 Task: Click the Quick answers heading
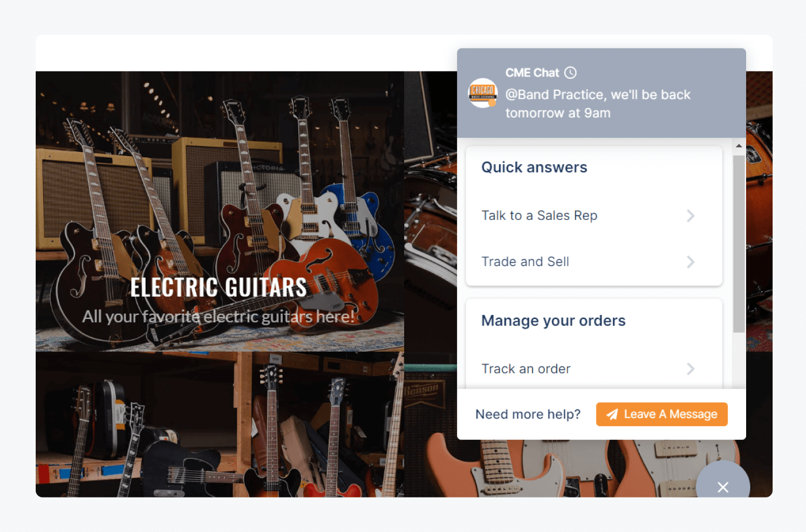coord(534,168)
